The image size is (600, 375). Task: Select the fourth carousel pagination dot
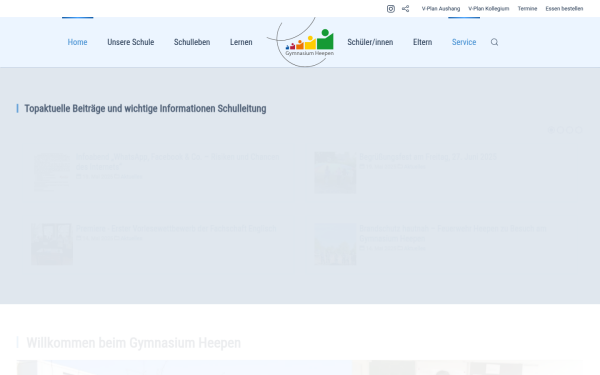click(x=579, y=130)
